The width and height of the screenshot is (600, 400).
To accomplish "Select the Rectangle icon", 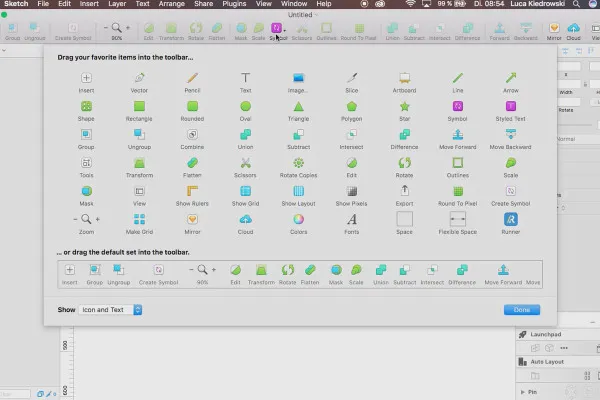I will point(139,106).
